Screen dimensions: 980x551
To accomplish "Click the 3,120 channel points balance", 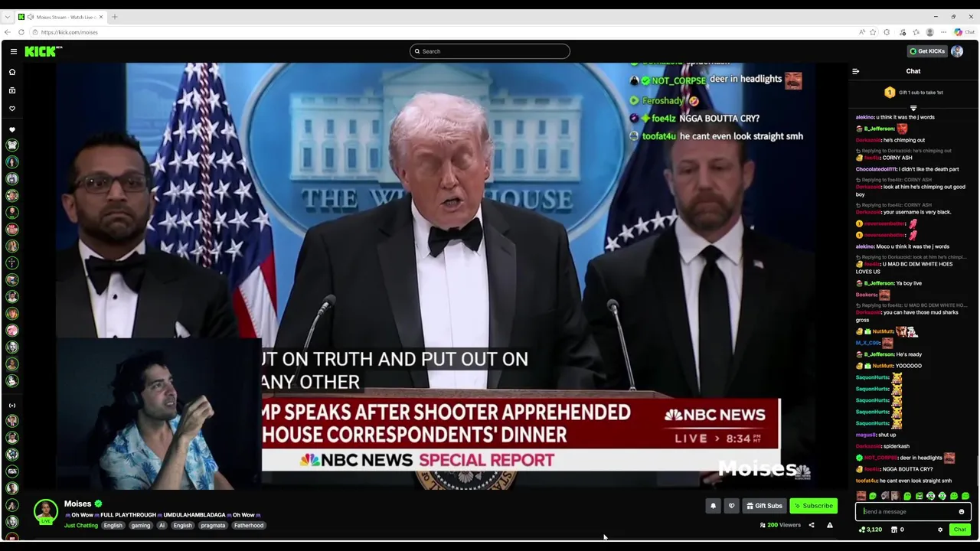I will pos(871,530).
